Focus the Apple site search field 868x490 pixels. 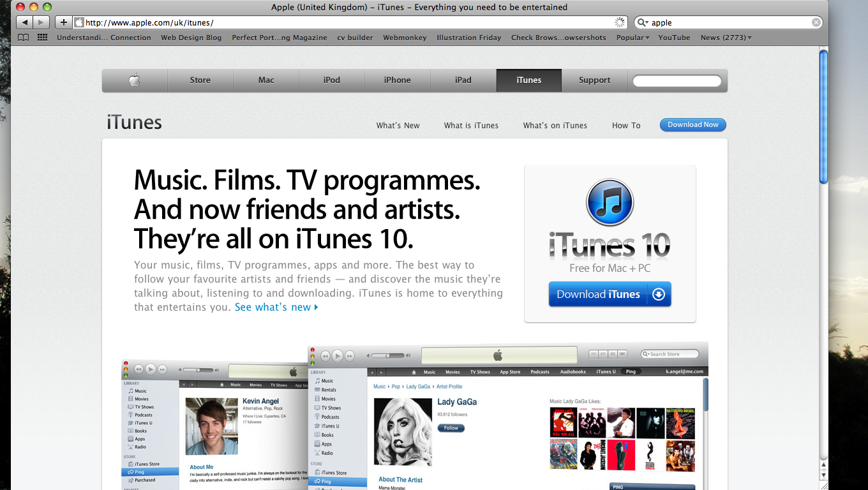[x=677, y=80]
